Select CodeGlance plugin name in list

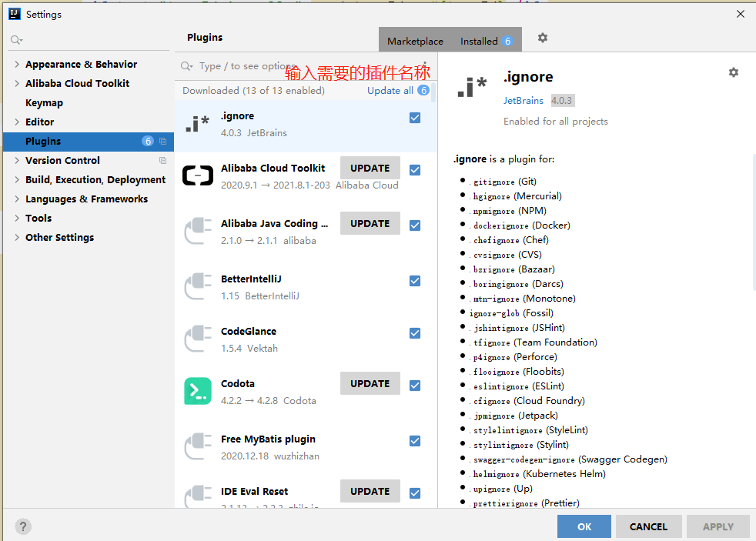tap(249, 331)
